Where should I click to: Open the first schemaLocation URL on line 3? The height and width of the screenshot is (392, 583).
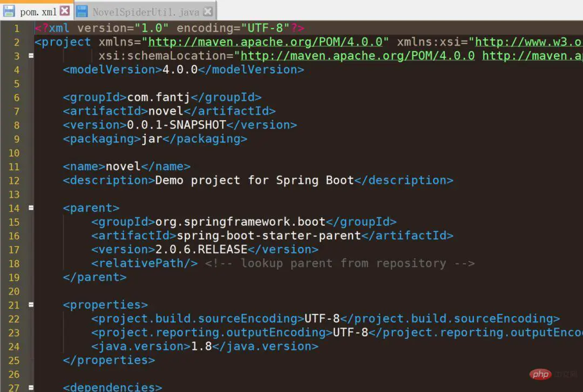click(x=357, y=56)
